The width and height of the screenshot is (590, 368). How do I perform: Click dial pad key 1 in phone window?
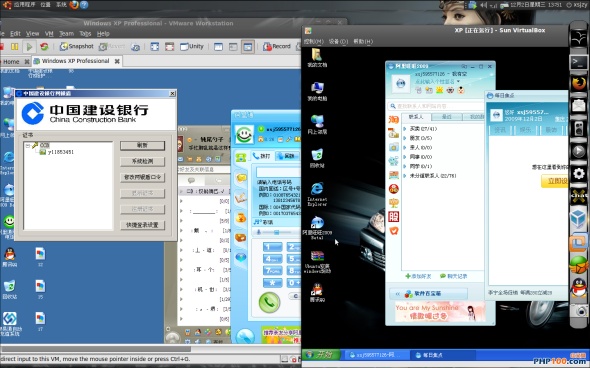click(272, 246)
